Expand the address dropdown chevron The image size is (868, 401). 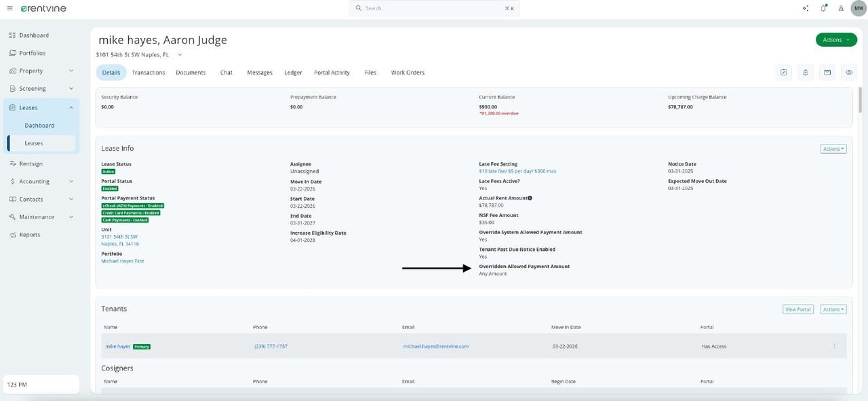(x=180, y=55)
